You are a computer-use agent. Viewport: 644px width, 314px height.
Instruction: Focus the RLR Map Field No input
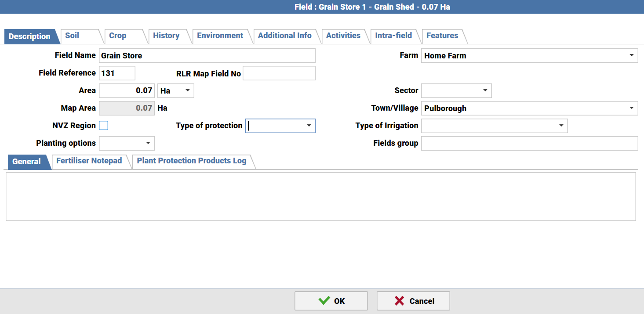[279, 73]
